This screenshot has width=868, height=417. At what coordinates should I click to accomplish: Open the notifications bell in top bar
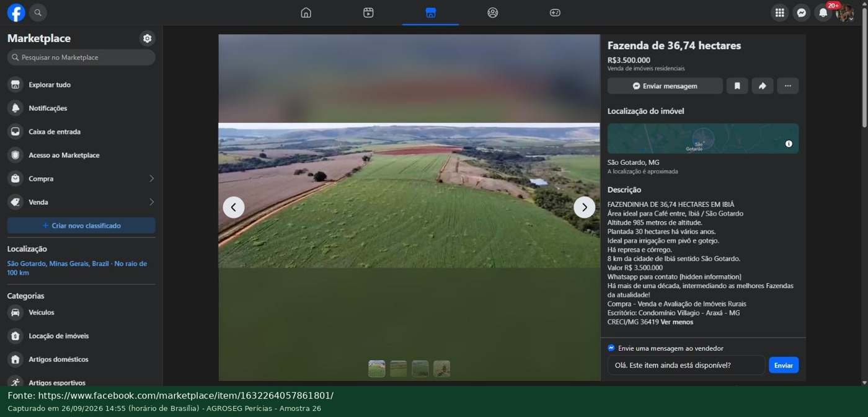click(823, 12)
